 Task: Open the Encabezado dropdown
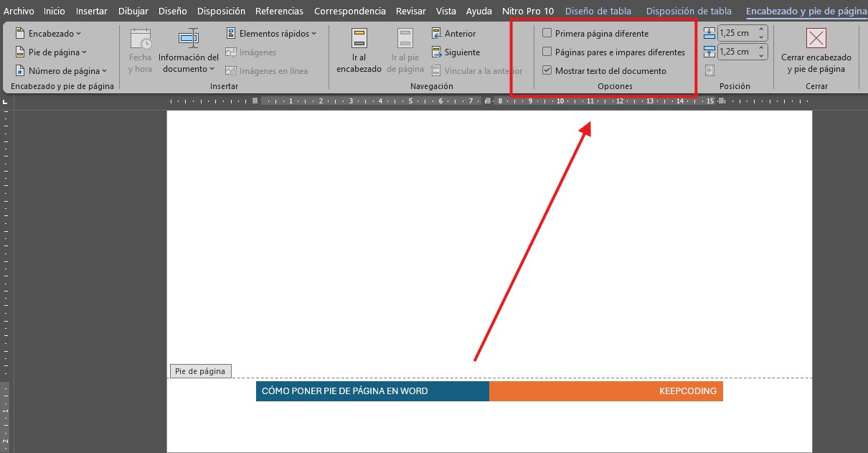click(x=48, y=33)
